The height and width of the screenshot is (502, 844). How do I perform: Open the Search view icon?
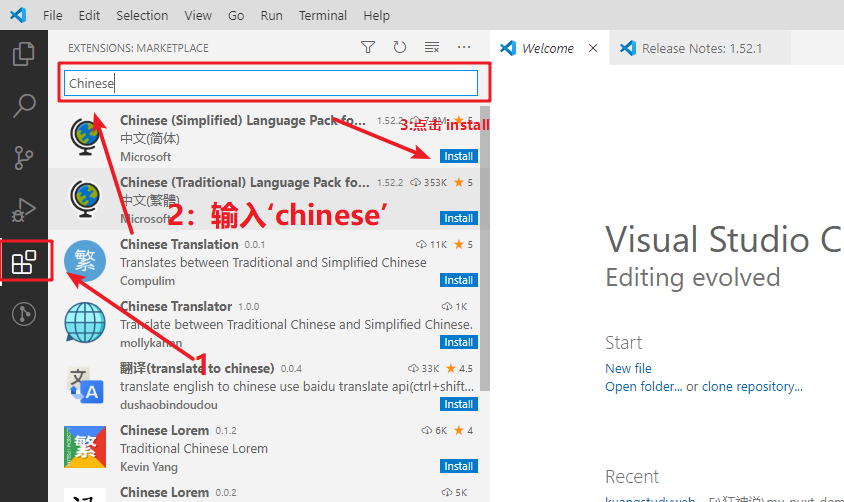(x=24, y=106)
